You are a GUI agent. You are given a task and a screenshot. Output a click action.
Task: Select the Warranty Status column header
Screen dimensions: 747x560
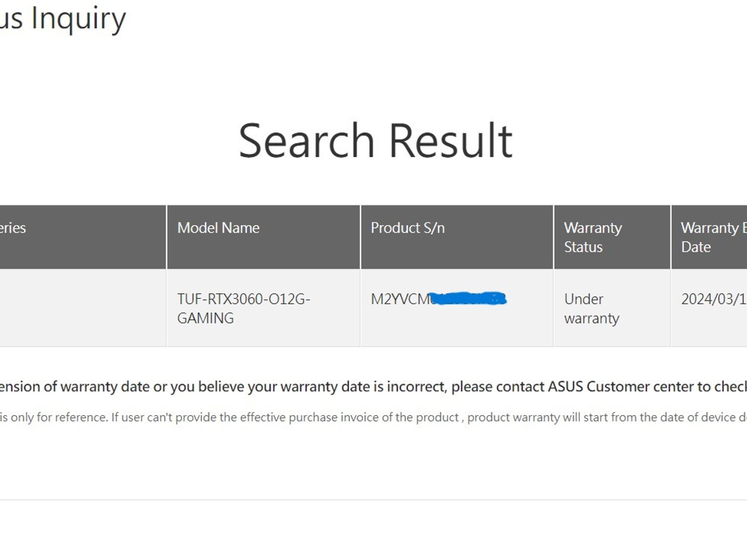click(x=612, y=237)
